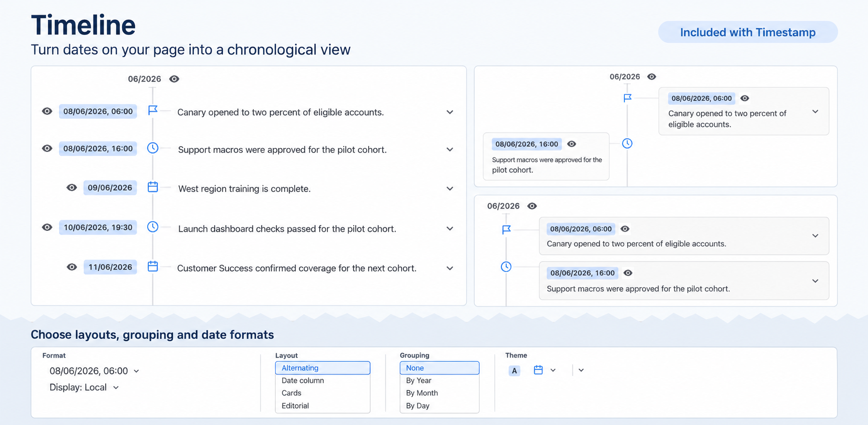
Task: Select Alternating layout option
Action: point(323,368)
